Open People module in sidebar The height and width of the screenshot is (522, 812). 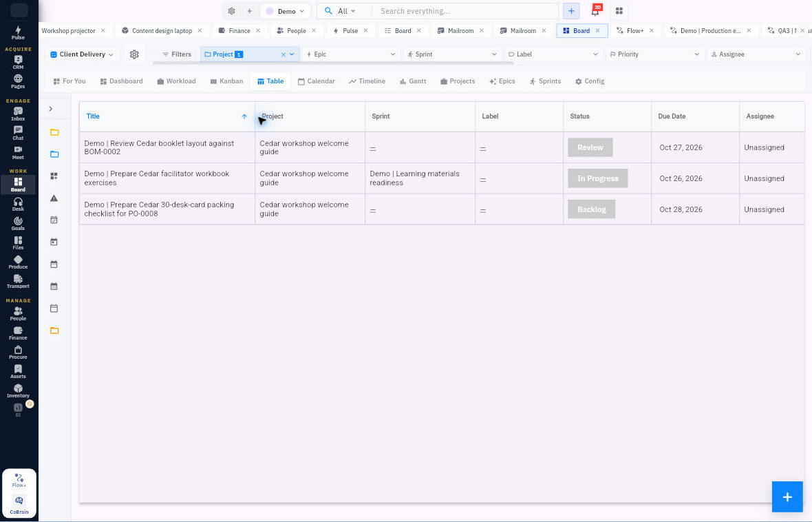(x=18, y=313)
